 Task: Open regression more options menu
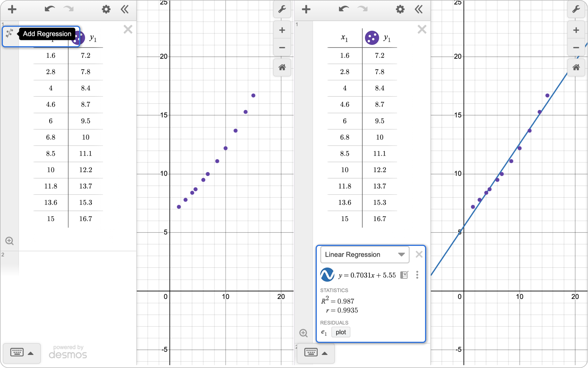pyautogui.click(x=417, y=275)
